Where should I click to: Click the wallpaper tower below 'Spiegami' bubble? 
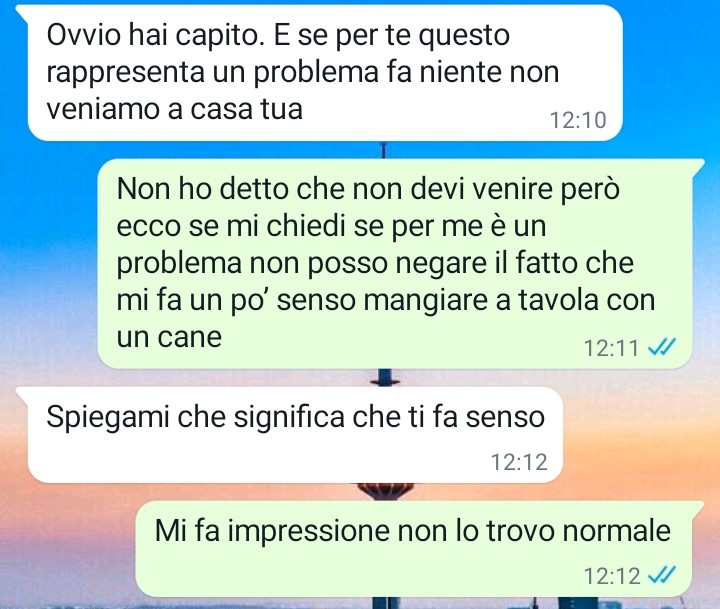click(x=385, y=491)
